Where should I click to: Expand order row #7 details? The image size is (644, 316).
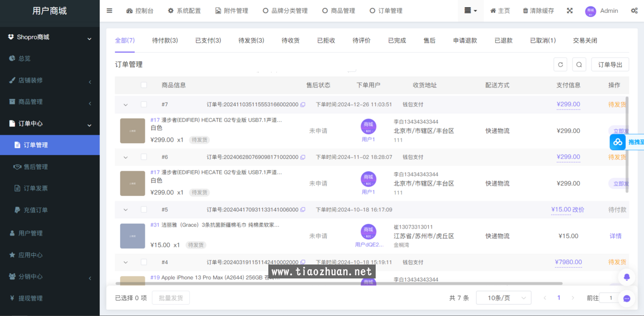click(x=126, y=104)
